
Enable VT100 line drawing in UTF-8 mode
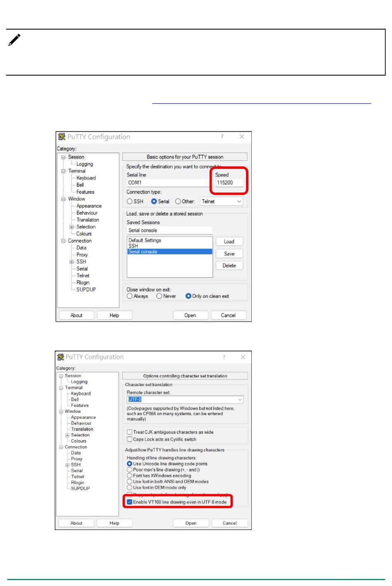(130, 502)
